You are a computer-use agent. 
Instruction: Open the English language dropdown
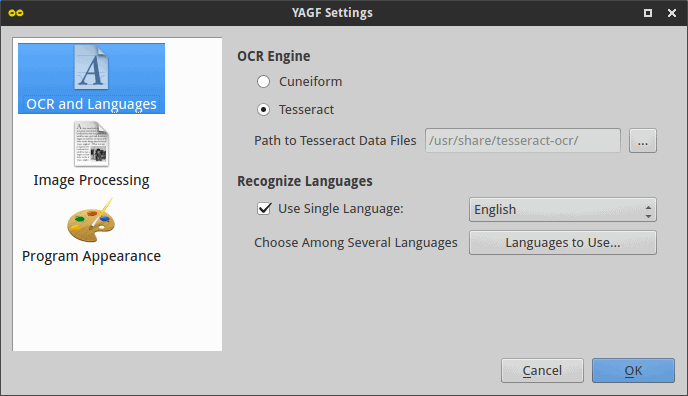[563, 210]
